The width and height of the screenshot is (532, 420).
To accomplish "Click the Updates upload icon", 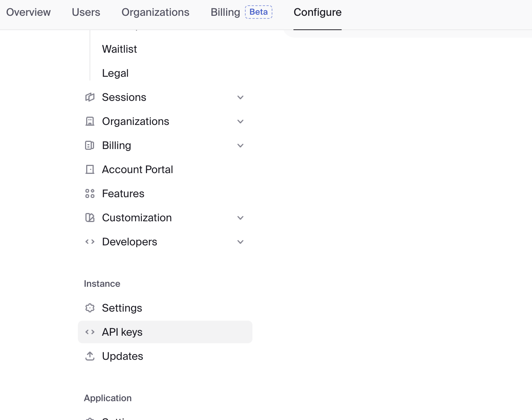I will pos(90,356).
